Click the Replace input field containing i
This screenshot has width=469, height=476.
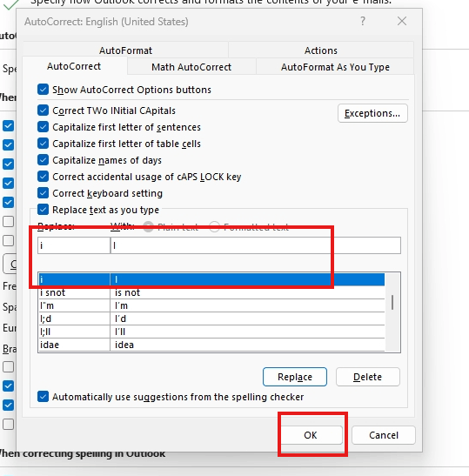pos(74,245)
